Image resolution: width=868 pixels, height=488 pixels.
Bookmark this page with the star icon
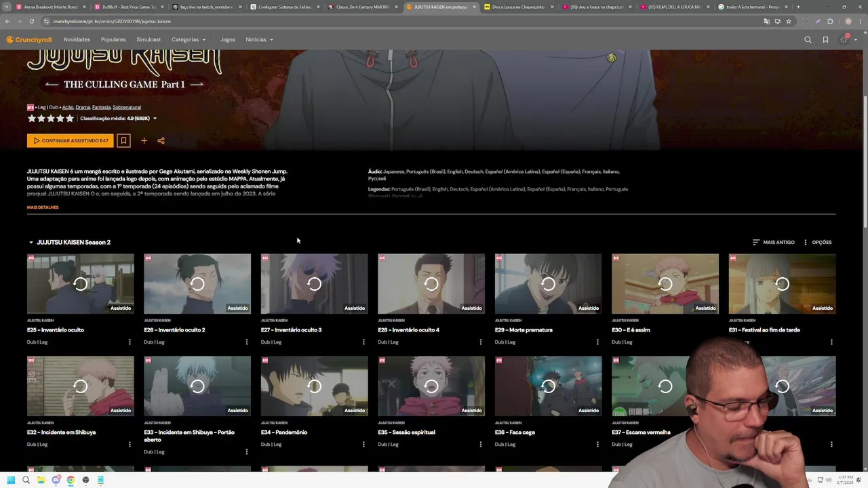[x=788, y=21]
